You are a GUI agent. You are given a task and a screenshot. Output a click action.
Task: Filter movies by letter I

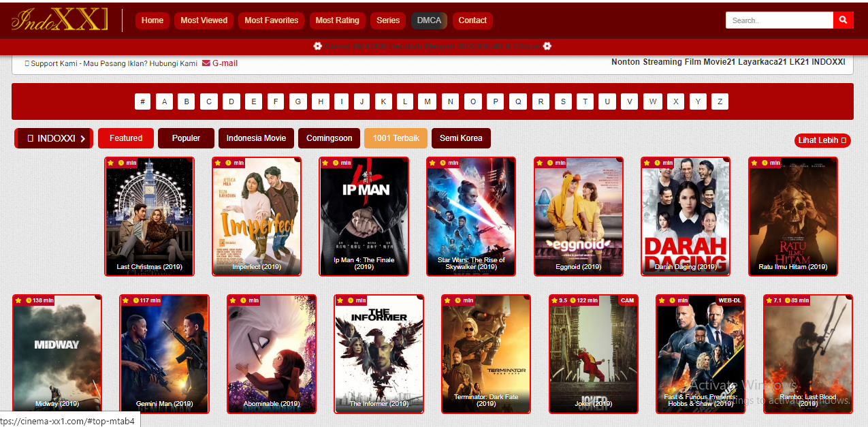click(x=342, y=102)
